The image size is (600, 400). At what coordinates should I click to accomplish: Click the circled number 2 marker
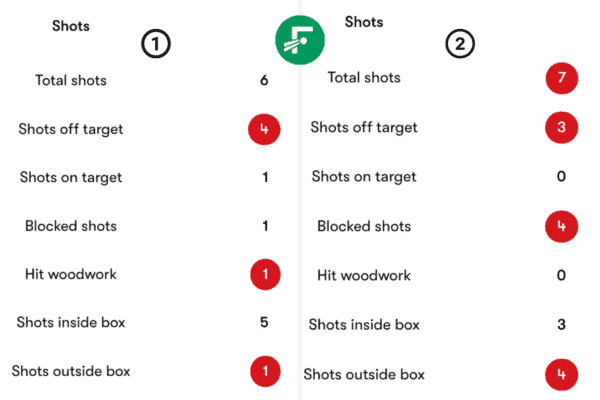pos(460,44)
